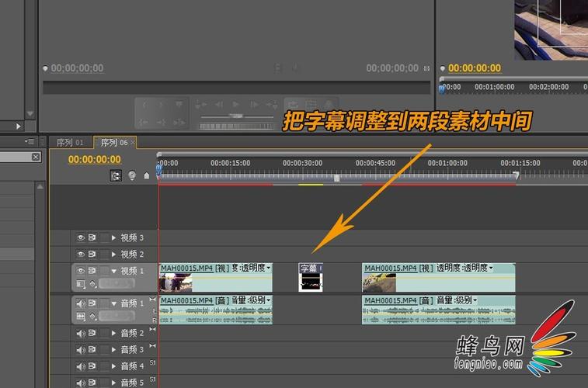This screenshot has height=388, width=588.
Task: Hide the 视频 2 track with eye icon
Action: [x=80, y=254]
